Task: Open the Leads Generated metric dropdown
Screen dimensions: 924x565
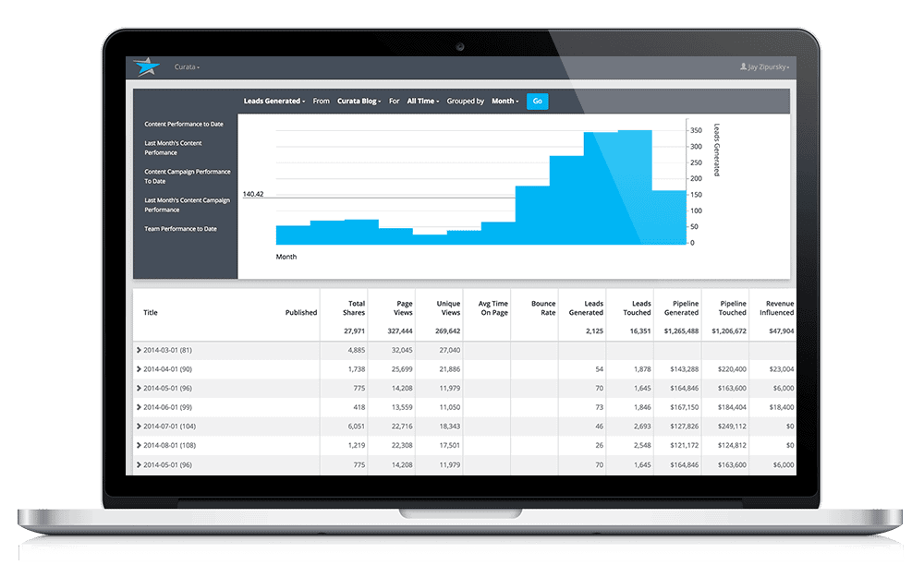Action: tap(274, 102)
